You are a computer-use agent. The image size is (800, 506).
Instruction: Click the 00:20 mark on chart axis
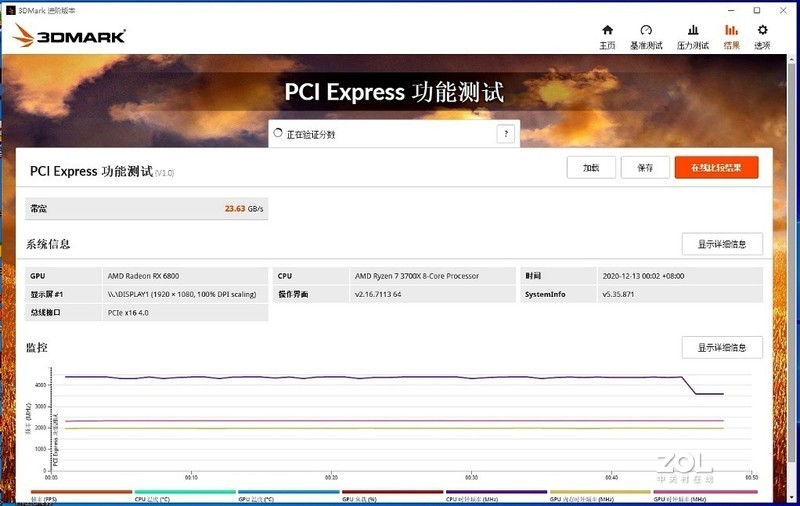pyautogui.click(x=331, y=477)
